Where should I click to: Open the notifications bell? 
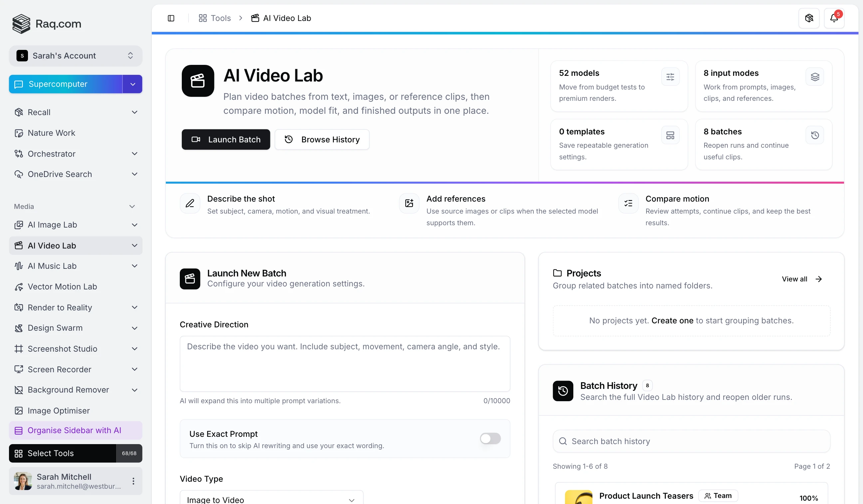[834, 18]
